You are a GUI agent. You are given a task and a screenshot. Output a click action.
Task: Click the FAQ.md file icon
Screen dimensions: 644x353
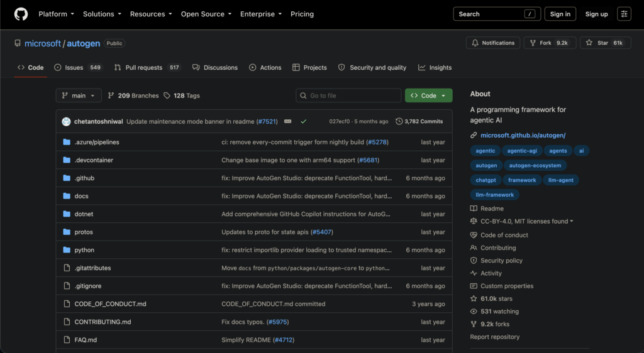click(x=67, y=340)
